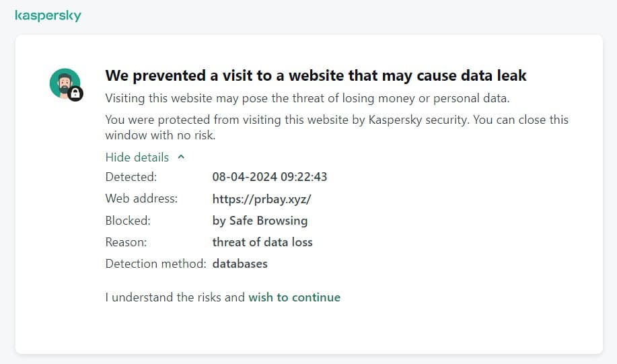Screen dimensions: 617x364
Task: Collapse details using the chevron arrow
Action: coord(181,157)
